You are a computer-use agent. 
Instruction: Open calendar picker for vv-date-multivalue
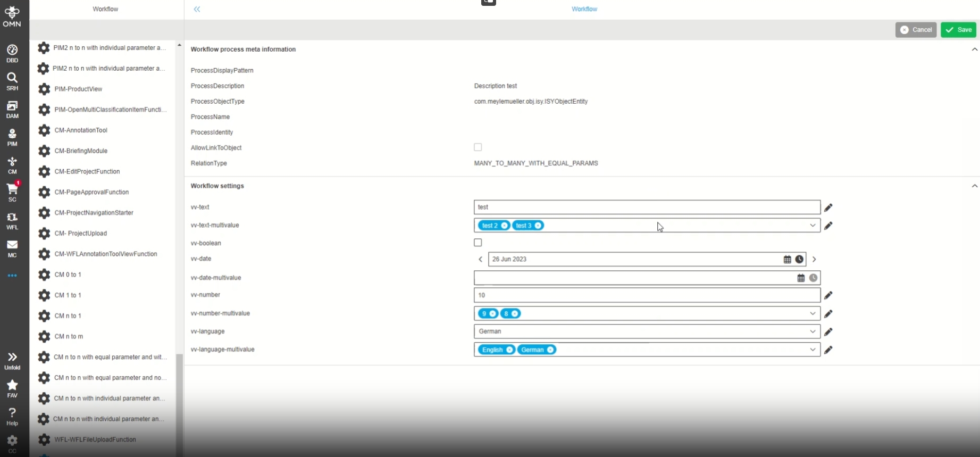click(801, 278)
